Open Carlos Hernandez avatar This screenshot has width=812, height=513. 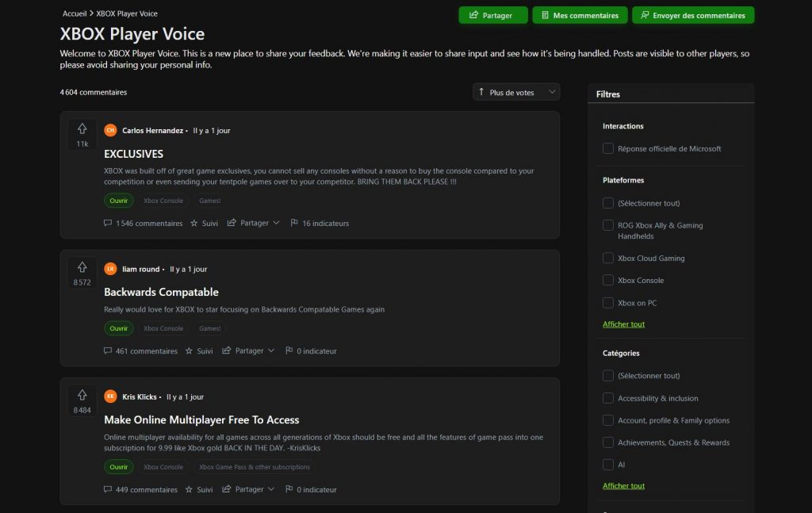coord(110,131)
